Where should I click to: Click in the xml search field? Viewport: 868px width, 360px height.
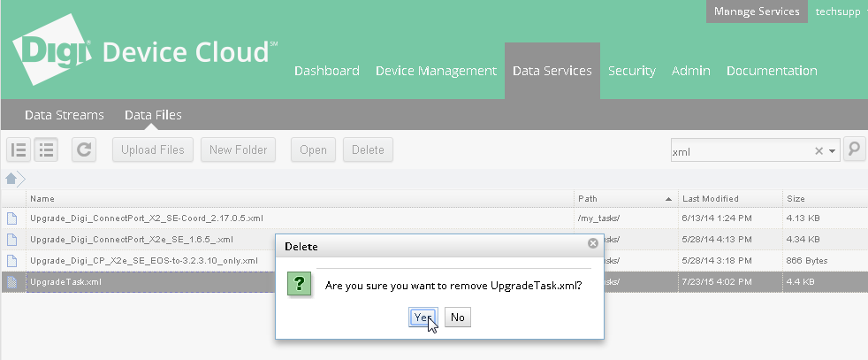click(x=738, y=151)
